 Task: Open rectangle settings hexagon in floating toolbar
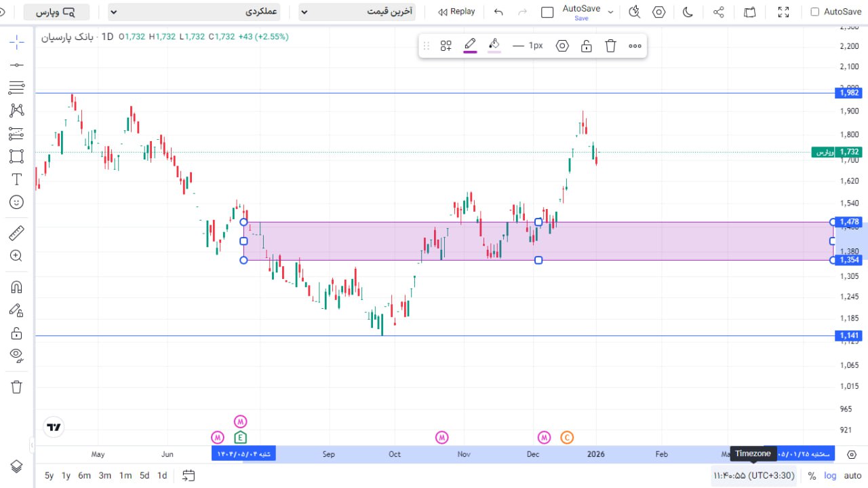562,45
